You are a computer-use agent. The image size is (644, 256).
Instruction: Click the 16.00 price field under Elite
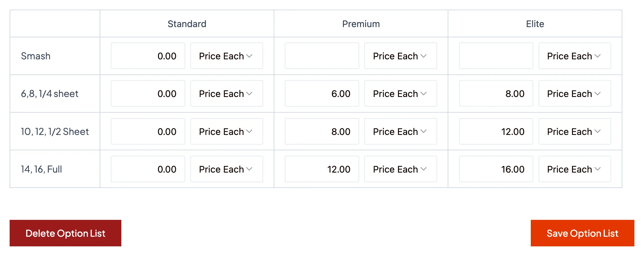(496, 169)
